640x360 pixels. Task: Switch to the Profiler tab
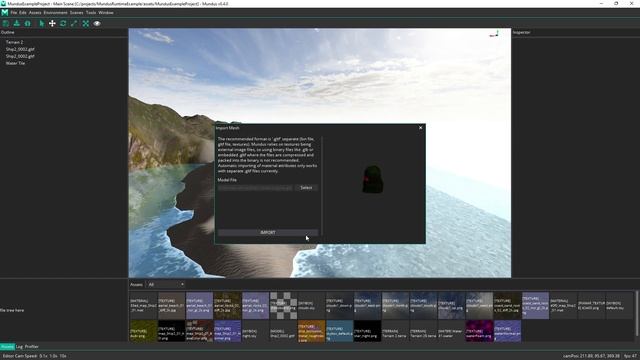pyautogui.click(x=32, y=347)
